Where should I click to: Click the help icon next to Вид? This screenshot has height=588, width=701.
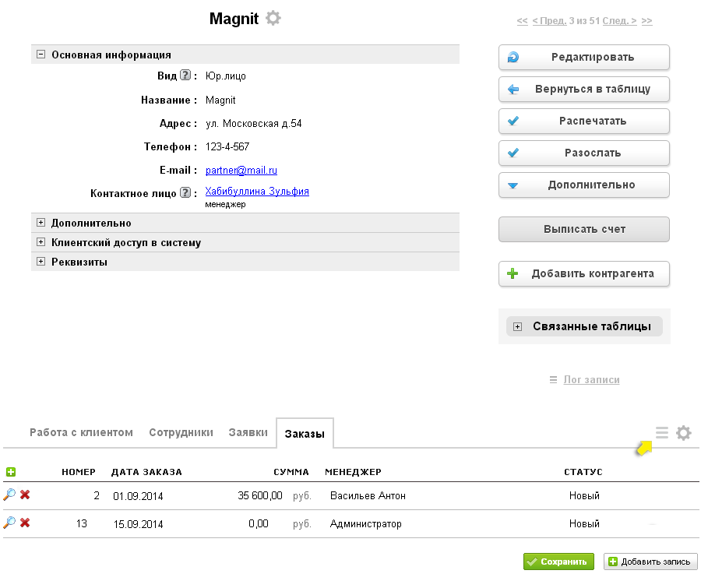pos(185,76)
